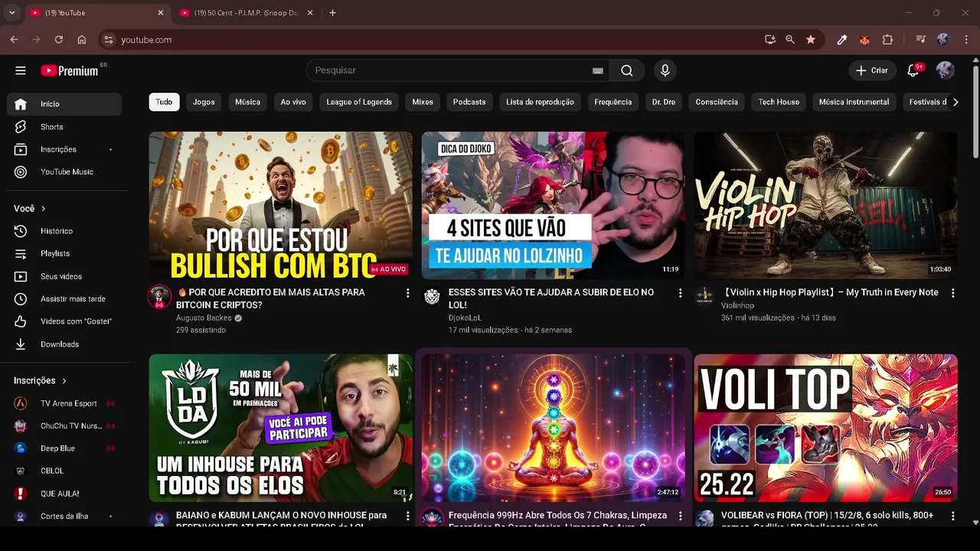Select the Jogos filter chip

coord(204,102)
